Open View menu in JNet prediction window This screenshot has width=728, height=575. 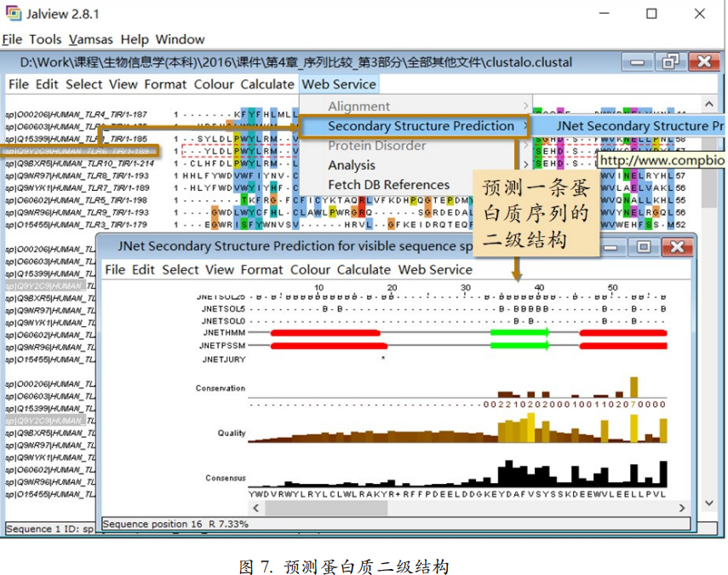tap(220, 269)
